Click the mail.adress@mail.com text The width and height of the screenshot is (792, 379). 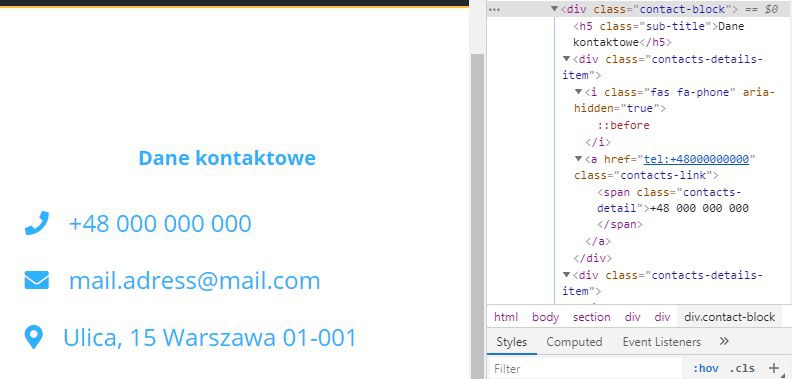[194, 280]
